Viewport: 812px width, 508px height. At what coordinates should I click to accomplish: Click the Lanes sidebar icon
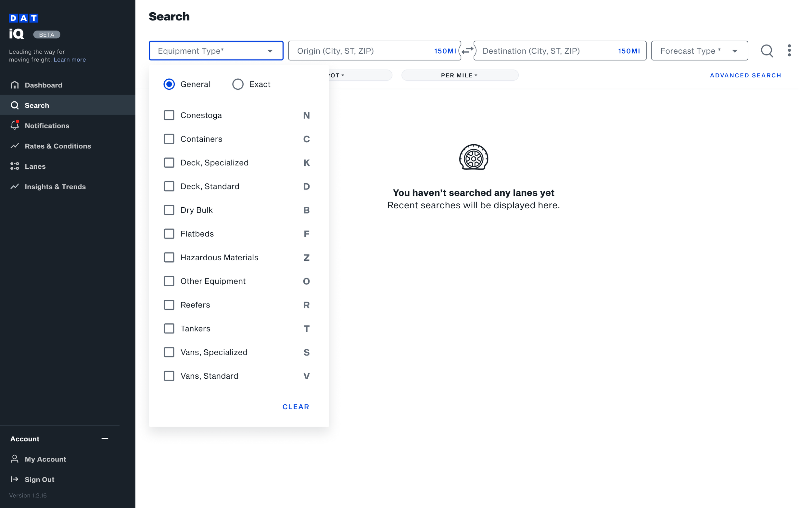point(14,166)
